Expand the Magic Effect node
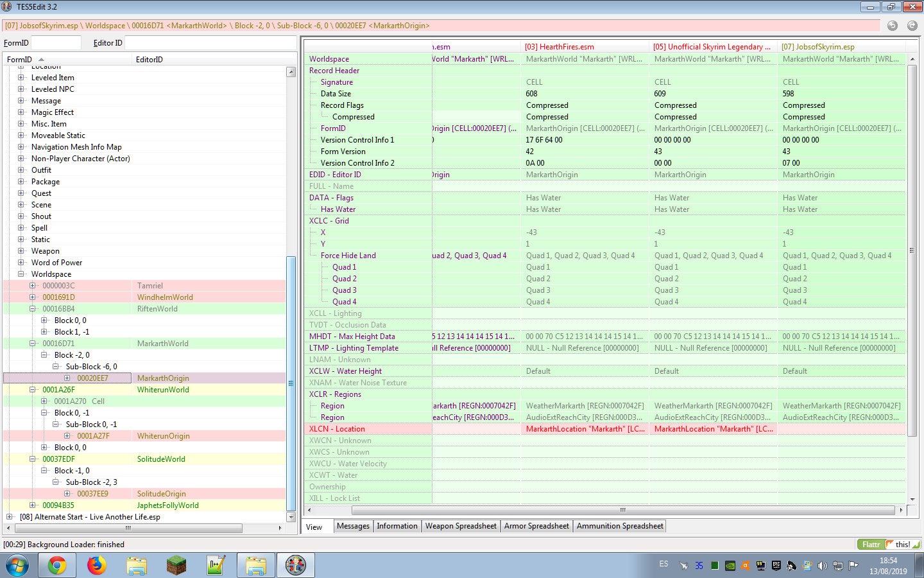The image size is (924, 578). coord(21,112)
